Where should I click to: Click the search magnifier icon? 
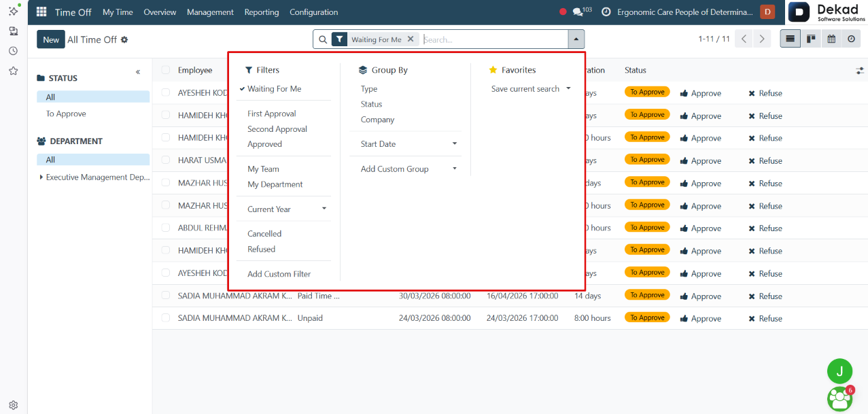(323, 39)
